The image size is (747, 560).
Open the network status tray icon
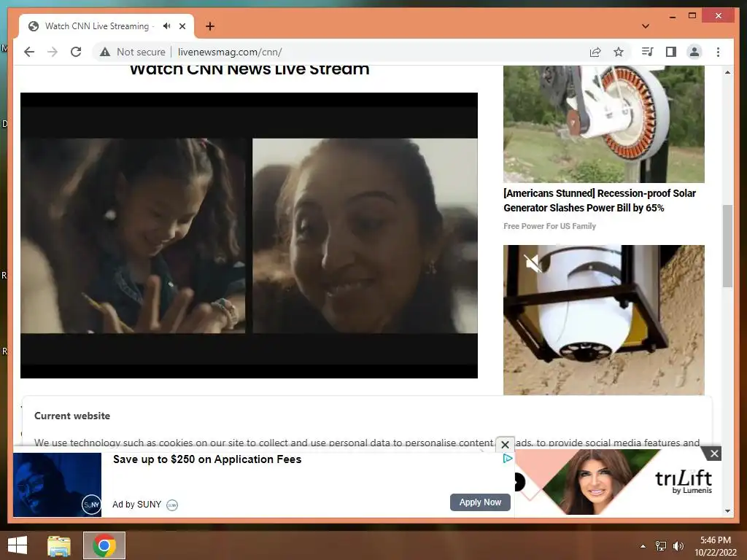pos(661,546)
